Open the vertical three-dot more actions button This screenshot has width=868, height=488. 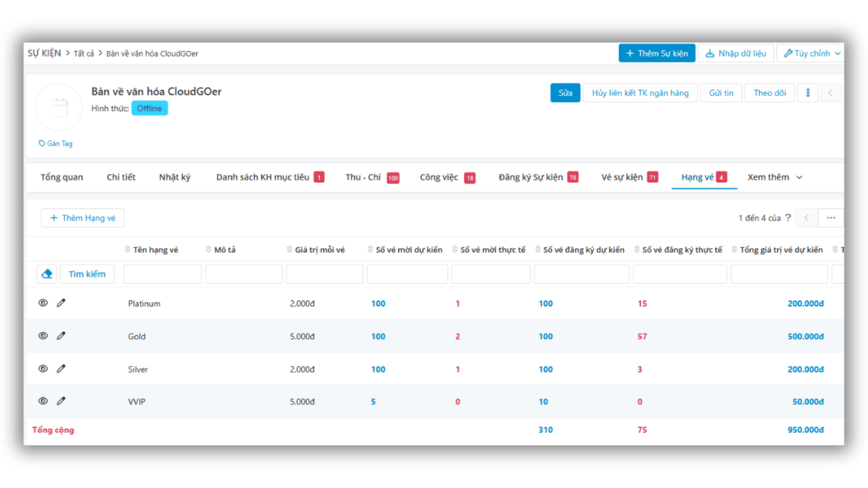(x=808, y=93)
